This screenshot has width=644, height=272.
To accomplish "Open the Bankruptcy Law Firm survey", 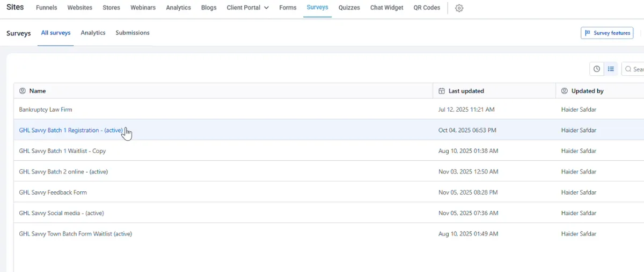I will coord(46,110).
